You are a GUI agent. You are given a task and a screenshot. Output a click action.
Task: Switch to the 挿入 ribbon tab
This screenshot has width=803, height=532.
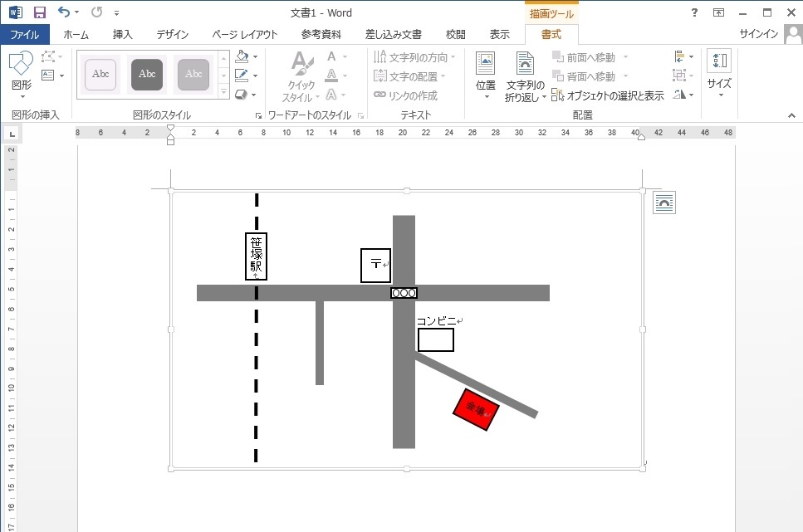pyautogui.click(x=121, y=35)
